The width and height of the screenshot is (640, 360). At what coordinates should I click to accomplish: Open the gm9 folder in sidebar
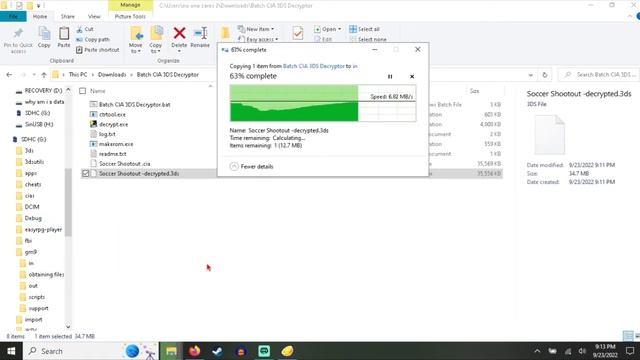click(31, 252)
